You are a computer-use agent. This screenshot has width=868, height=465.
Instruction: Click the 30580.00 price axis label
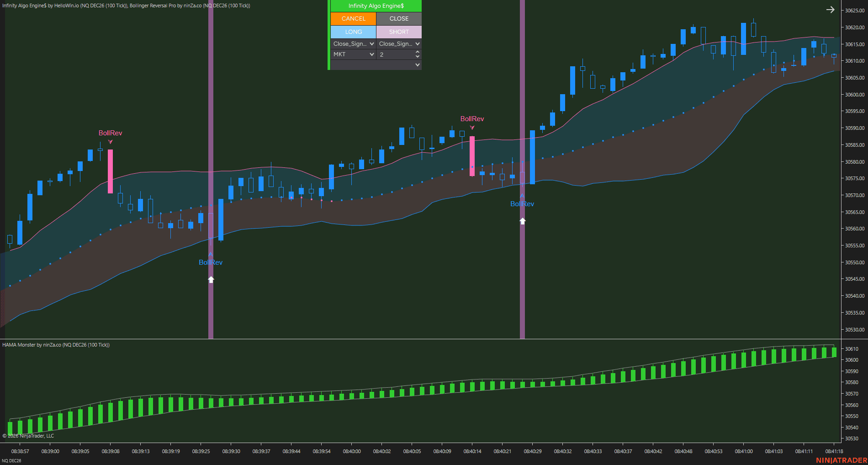click(x=855, y=162)
